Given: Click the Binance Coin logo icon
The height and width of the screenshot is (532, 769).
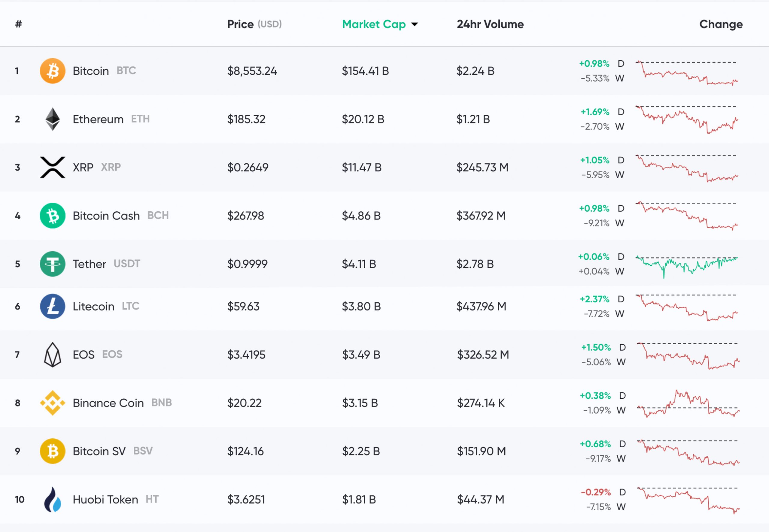Looking at the screenshot, I should (52, 403).
